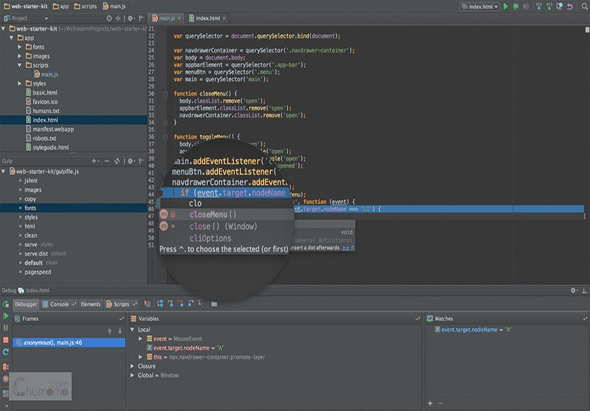Stop debugging with red square icon

pyautogui.click(x=6, y=340)
